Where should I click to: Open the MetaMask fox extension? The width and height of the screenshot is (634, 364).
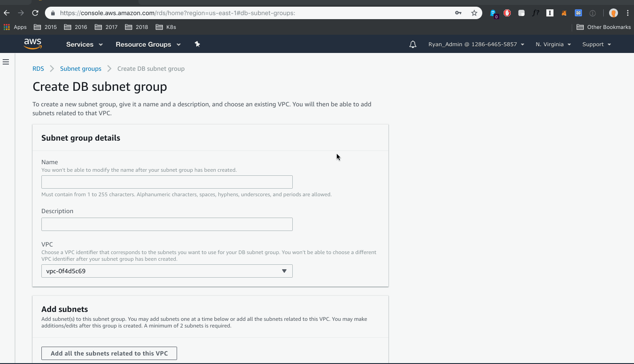563,13
